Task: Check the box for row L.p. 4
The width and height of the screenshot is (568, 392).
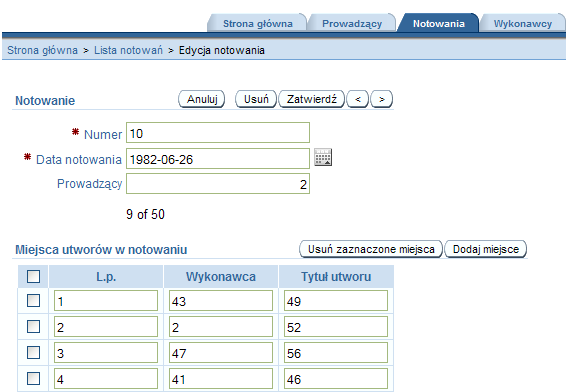Action: click(33, 379)
